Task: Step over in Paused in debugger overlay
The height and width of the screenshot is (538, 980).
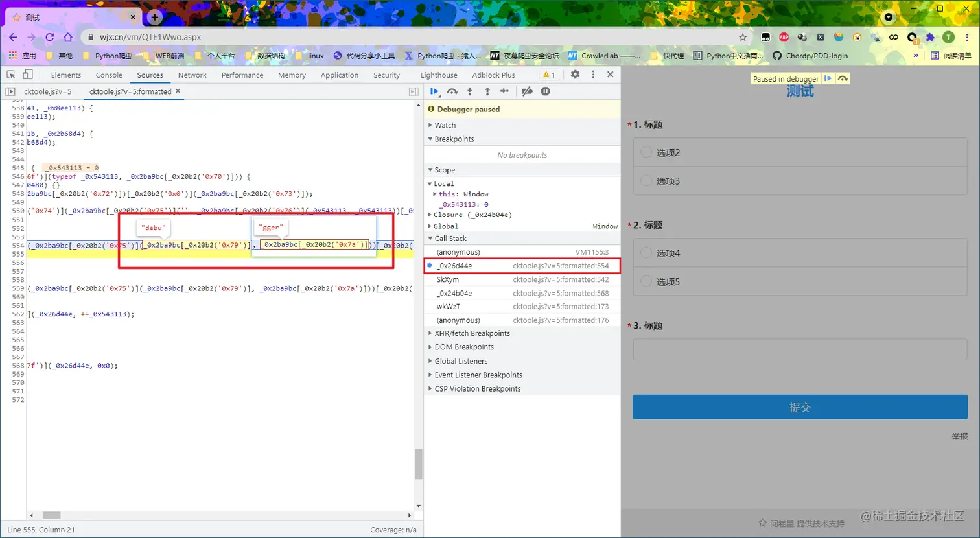Action: coord(842,78)
